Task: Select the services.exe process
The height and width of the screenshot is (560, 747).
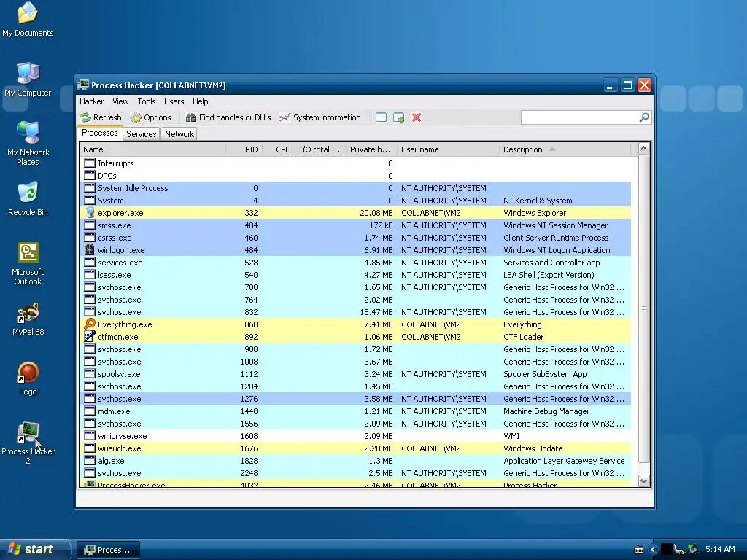Action: 355,262
